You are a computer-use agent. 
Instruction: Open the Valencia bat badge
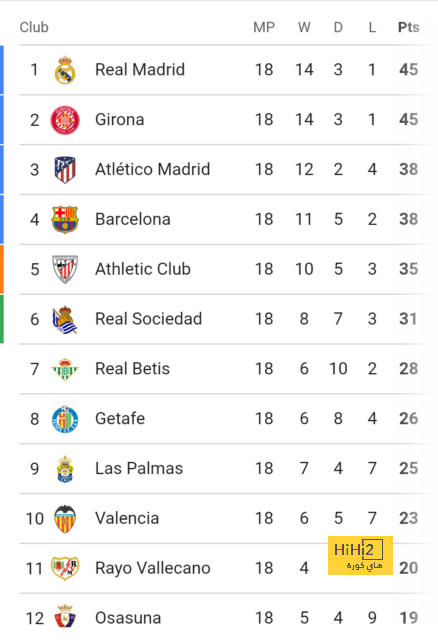tap(65, 519)
